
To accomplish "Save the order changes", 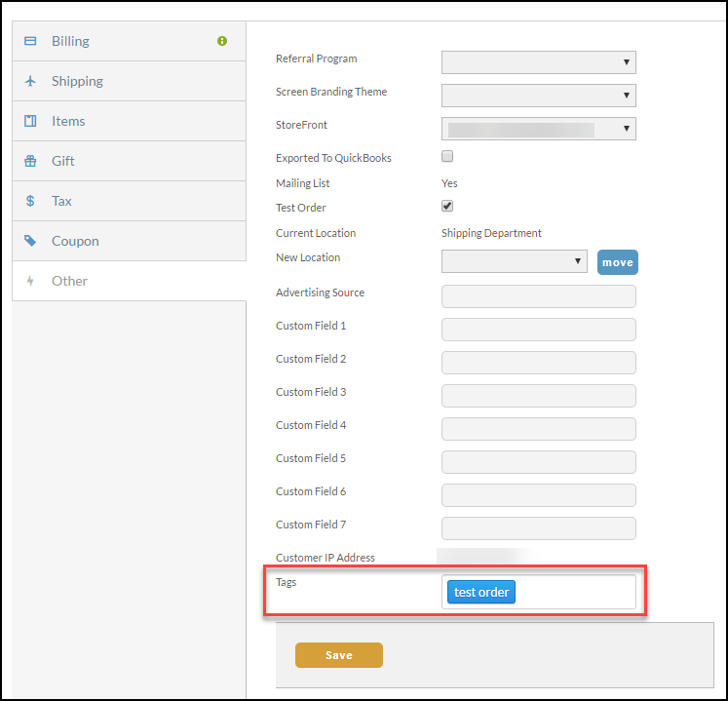I will 339,655.
